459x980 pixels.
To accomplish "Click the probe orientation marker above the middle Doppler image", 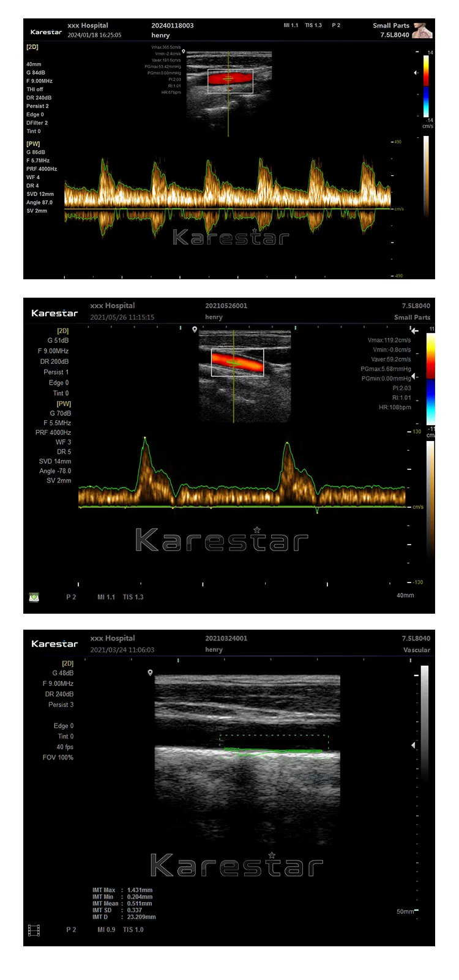I will pos(195,330).
